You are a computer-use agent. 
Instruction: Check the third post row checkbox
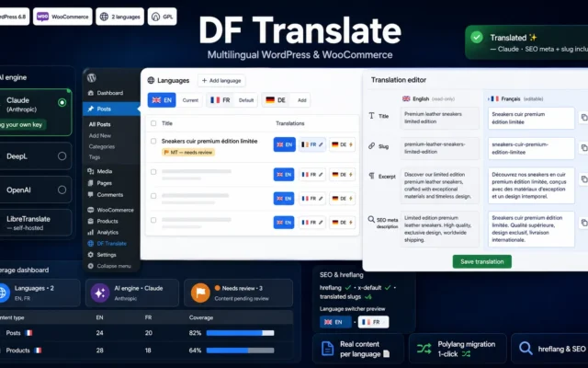click(x=153, y=196)
